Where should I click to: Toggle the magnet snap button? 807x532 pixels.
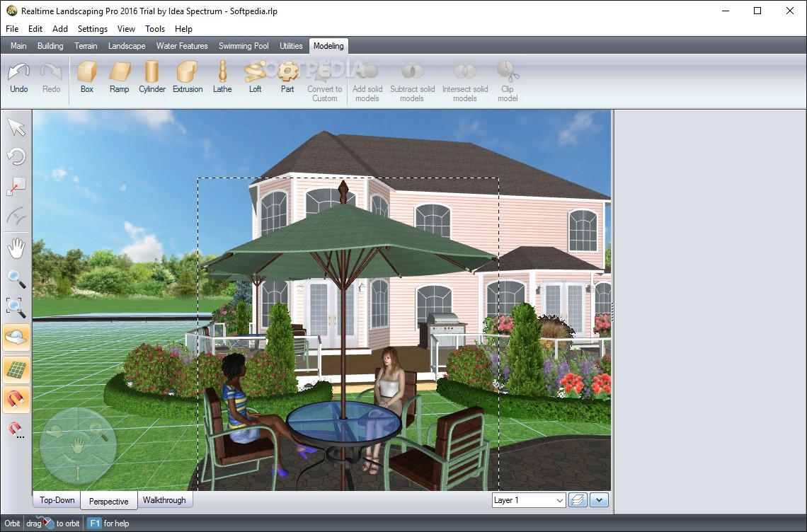point(16,400)
